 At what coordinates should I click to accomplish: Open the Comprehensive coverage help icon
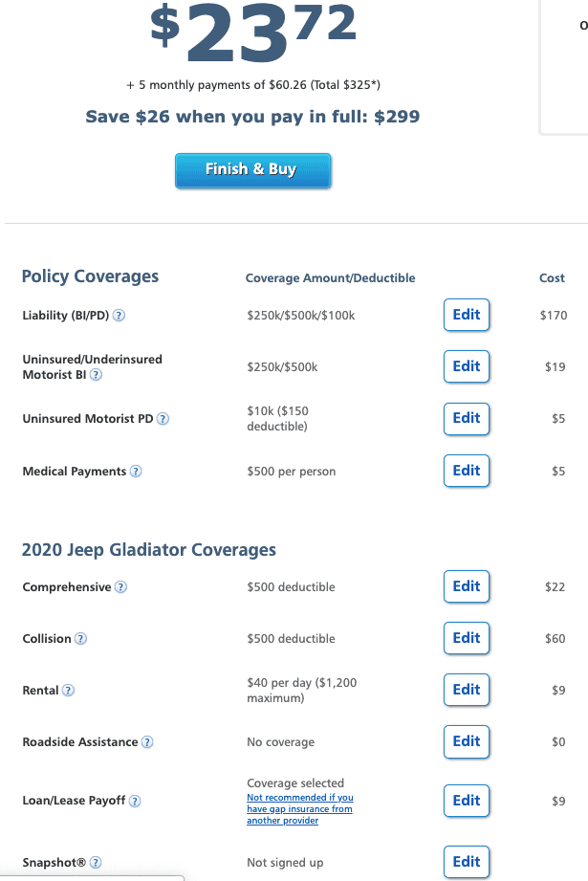point(120,587)
